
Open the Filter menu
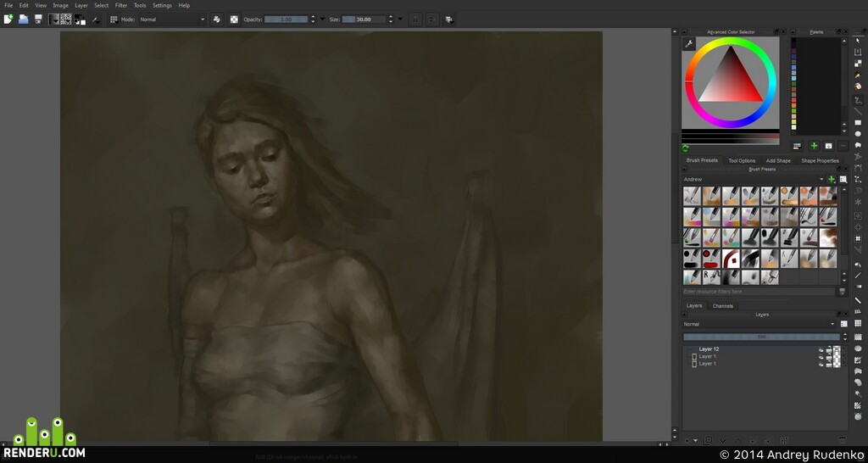121,6
